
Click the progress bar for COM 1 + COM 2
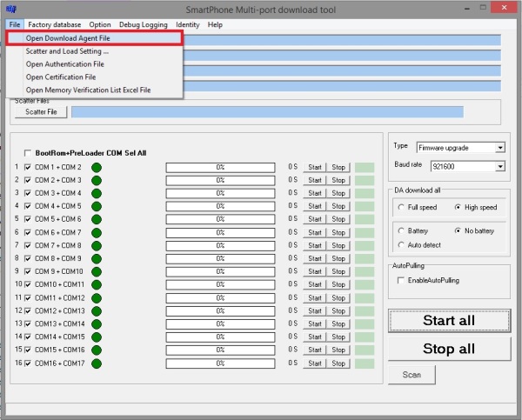click(220, 167)
